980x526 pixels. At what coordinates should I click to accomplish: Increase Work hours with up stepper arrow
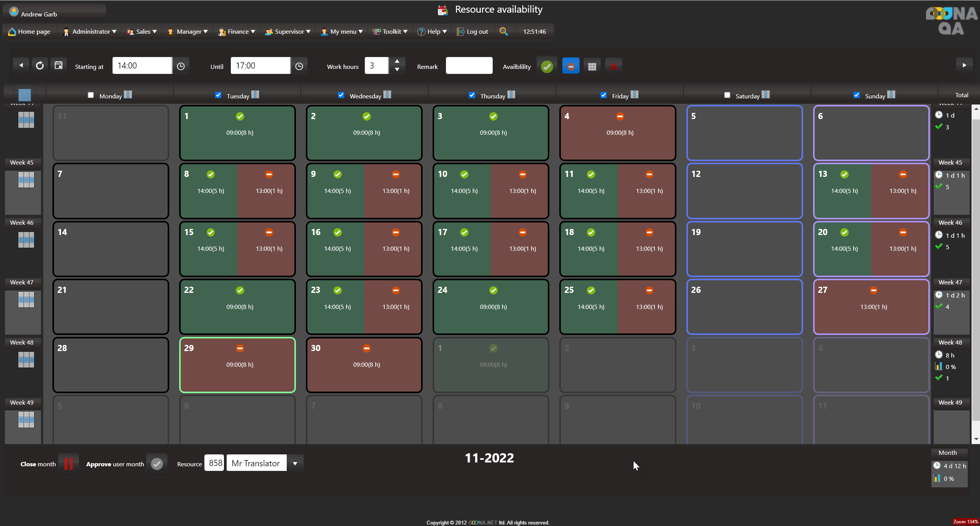click(397, 61)
